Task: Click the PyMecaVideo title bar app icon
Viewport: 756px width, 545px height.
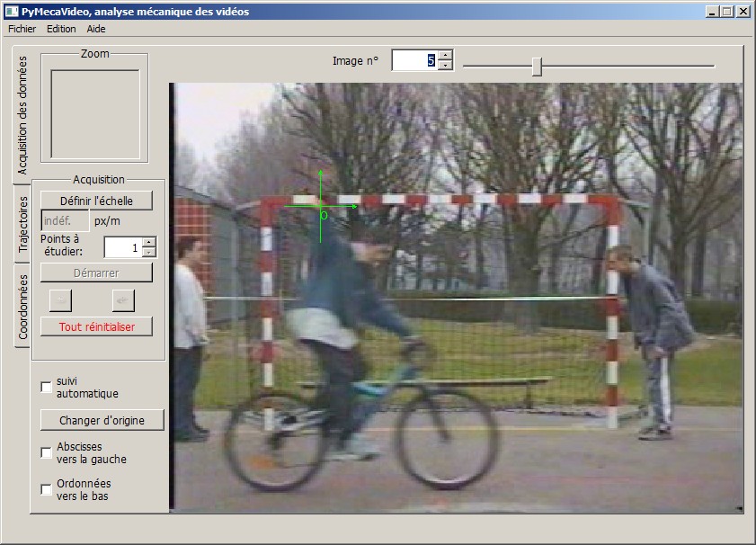Action: coord(12,12)
